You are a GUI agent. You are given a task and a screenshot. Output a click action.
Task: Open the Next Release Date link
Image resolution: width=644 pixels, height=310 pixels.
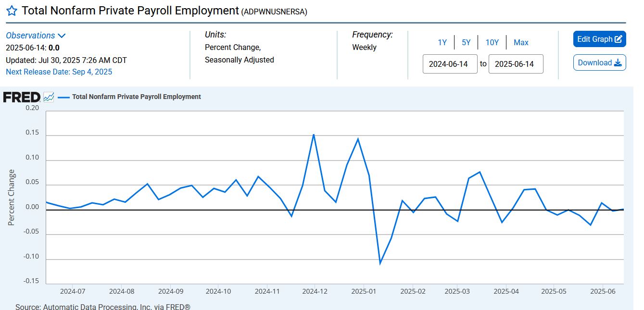59,72
